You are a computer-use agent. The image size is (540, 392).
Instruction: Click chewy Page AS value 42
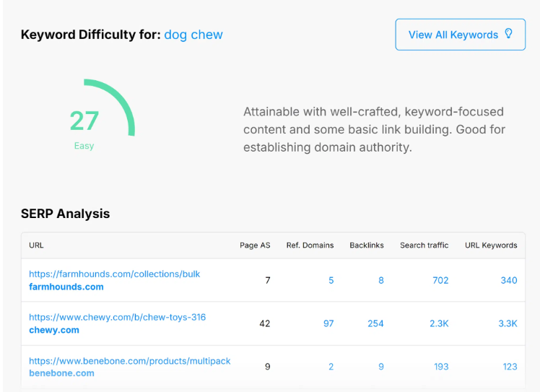[264, 323]
